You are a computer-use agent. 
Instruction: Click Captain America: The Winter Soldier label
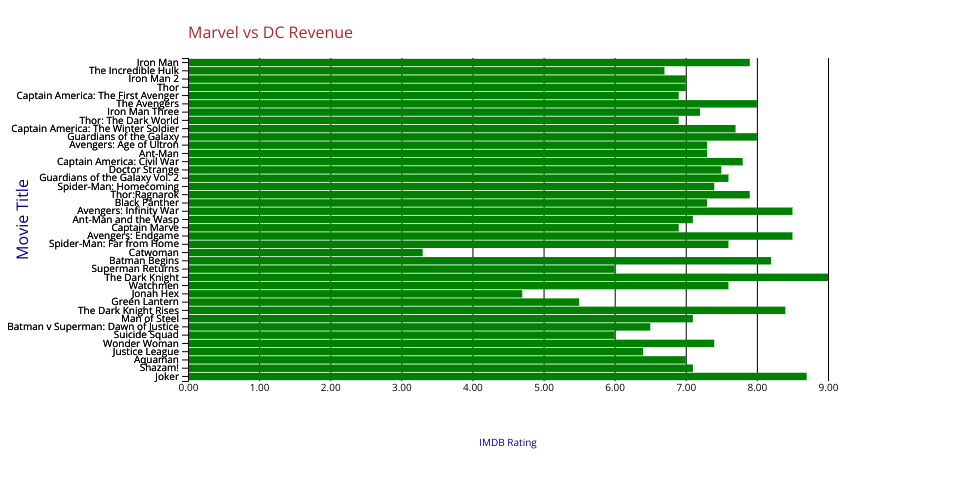pyautogui.click(x=95, y=129)
